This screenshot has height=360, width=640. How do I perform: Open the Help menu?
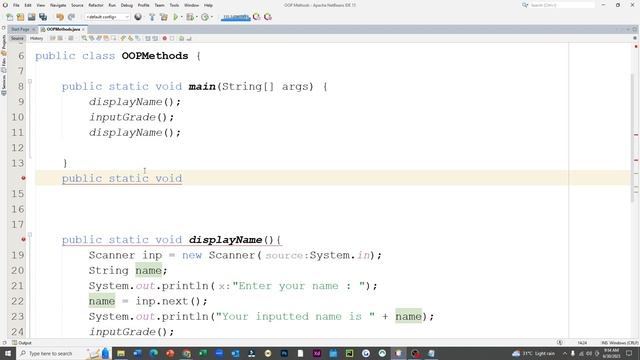click(x=208, y=5)
